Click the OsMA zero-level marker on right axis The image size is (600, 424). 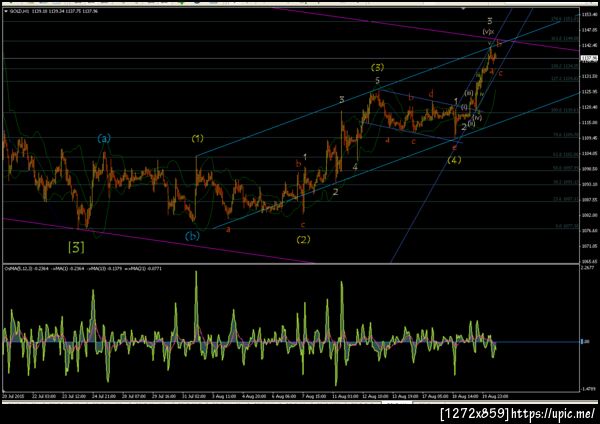point(585,341)
